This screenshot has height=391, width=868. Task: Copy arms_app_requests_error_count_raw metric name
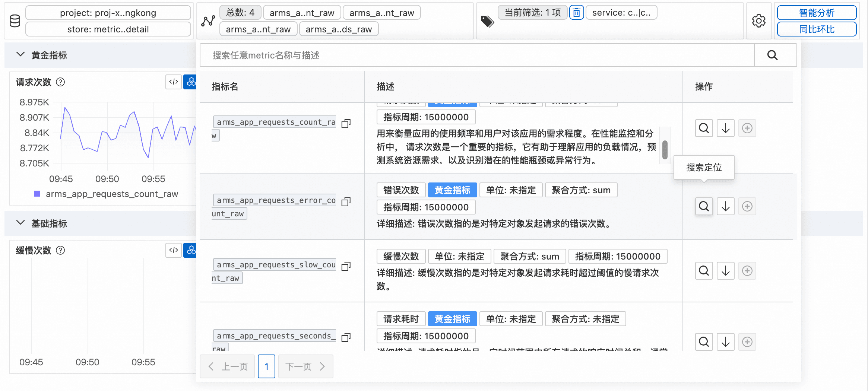pos(346,202)
